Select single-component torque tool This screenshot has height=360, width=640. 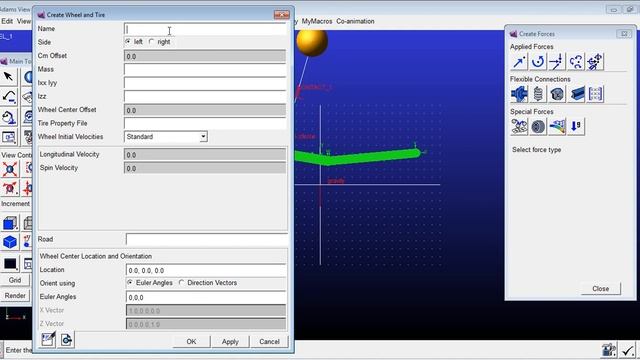coord(538,62)
